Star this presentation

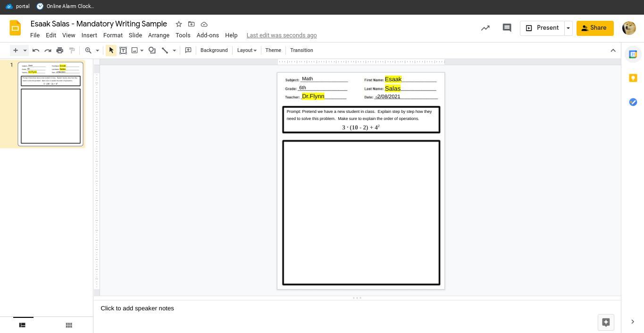(179, 24)
